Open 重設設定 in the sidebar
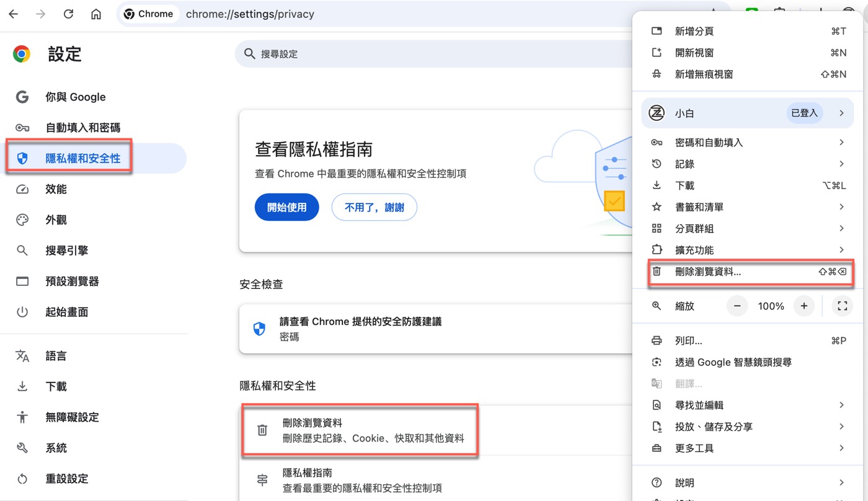Image resolution: width=868 pixels, height=501 pixels. [93, 479]
